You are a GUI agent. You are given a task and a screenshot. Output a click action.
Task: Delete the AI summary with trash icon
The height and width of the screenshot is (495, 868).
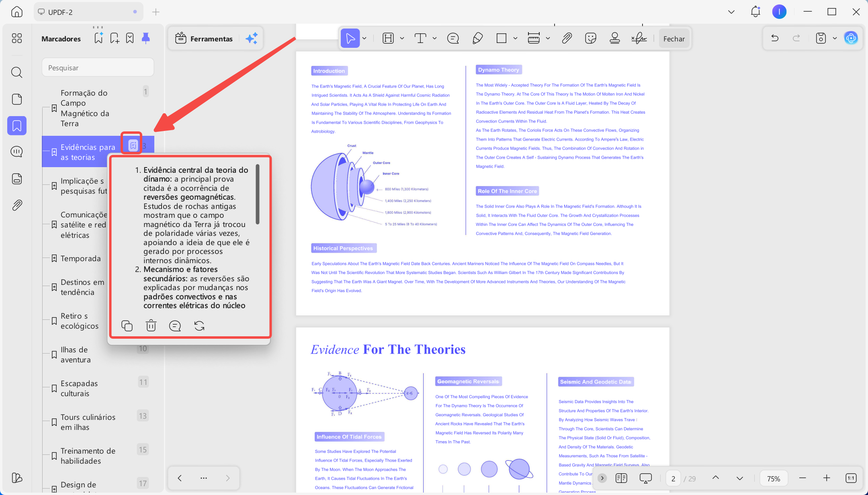tap(151, 325)
